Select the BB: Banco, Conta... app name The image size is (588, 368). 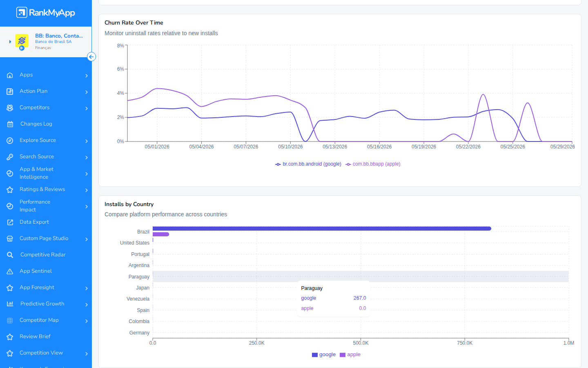59,36
